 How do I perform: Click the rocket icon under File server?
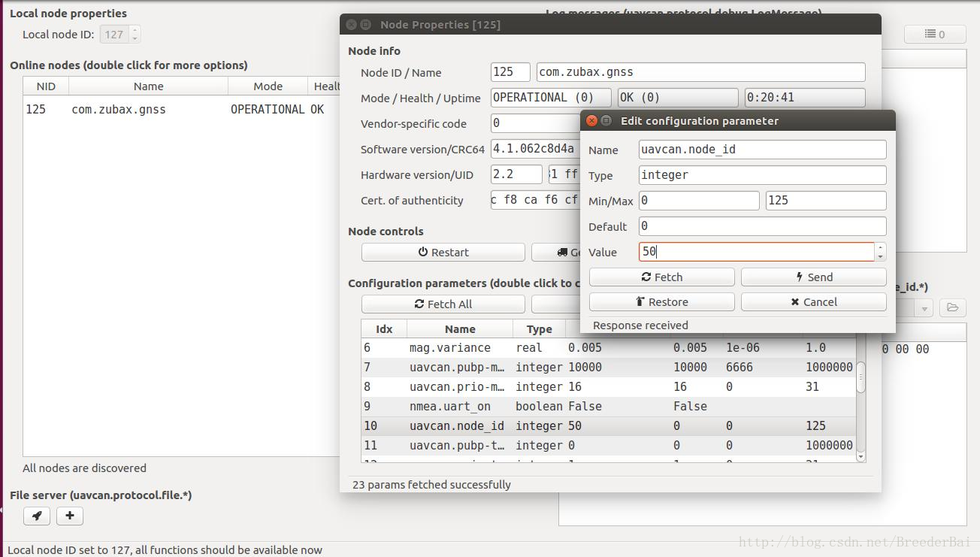tap(37, 516)
